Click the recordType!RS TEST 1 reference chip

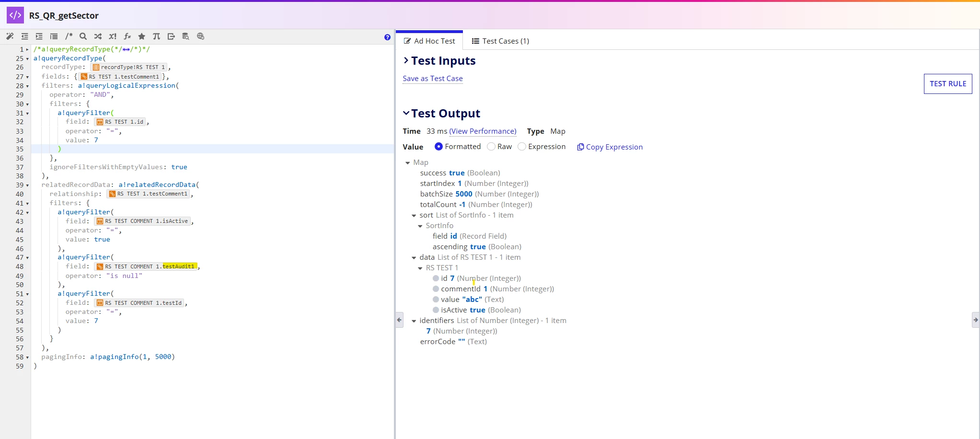coord(128,68)
